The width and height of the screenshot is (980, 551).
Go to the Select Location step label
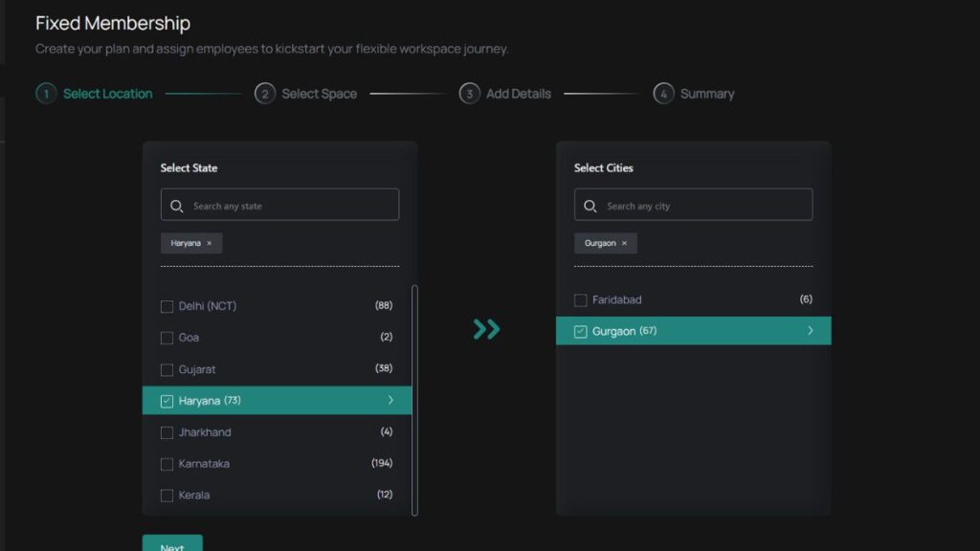(107, 94)
